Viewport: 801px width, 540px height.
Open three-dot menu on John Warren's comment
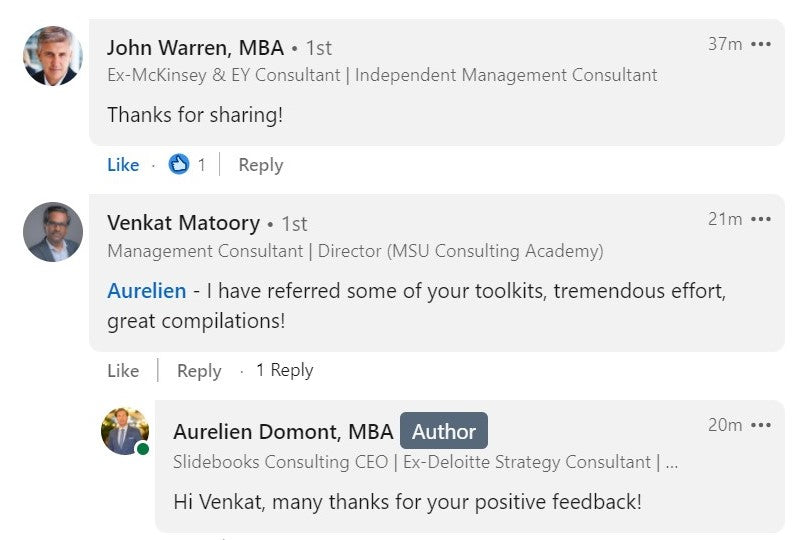coord(761,44)
